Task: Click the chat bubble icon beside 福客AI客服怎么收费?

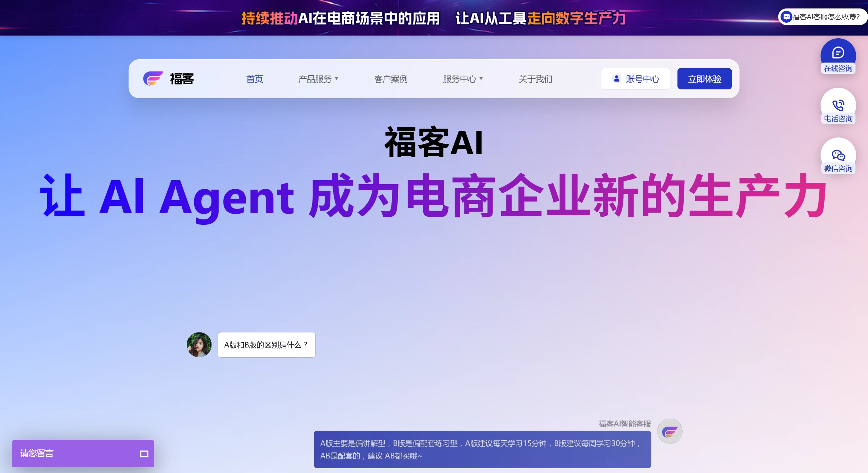Action: coord(786,16)
